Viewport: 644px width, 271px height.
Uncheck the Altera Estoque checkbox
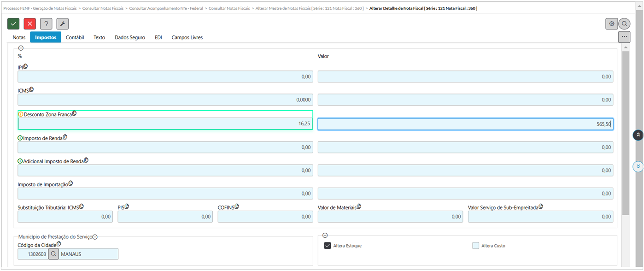[328, 246]
